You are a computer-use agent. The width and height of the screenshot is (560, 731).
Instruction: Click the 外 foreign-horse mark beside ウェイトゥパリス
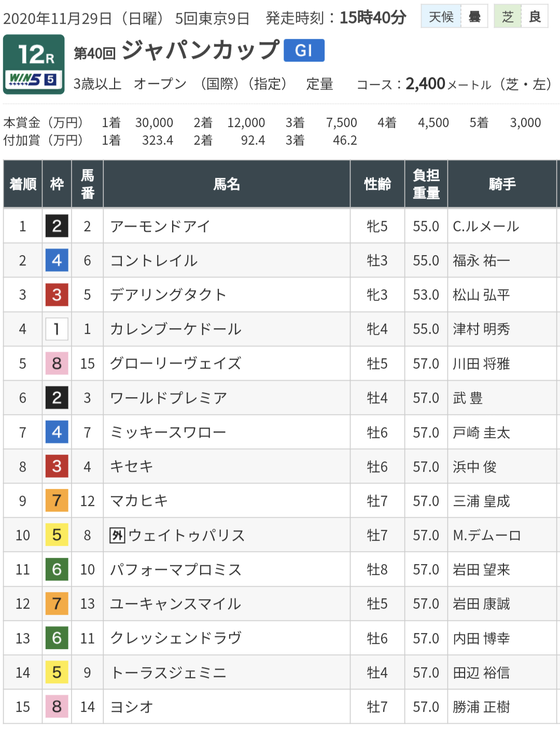click(x=118, y=535)
